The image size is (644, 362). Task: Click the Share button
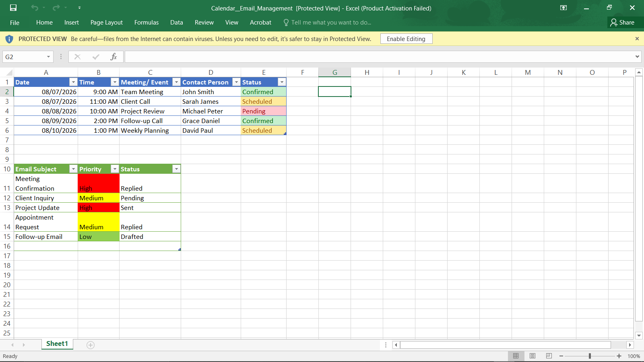(x=622, y=23)
